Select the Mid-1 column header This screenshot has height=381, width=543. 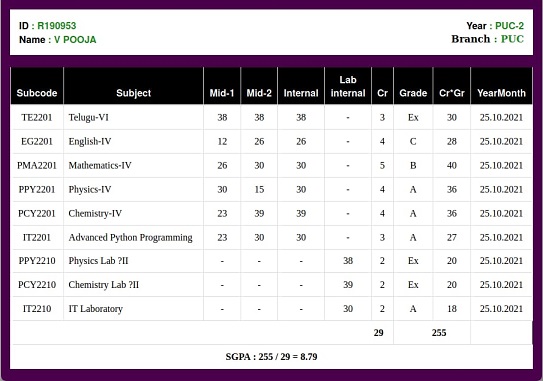[222, 93]
